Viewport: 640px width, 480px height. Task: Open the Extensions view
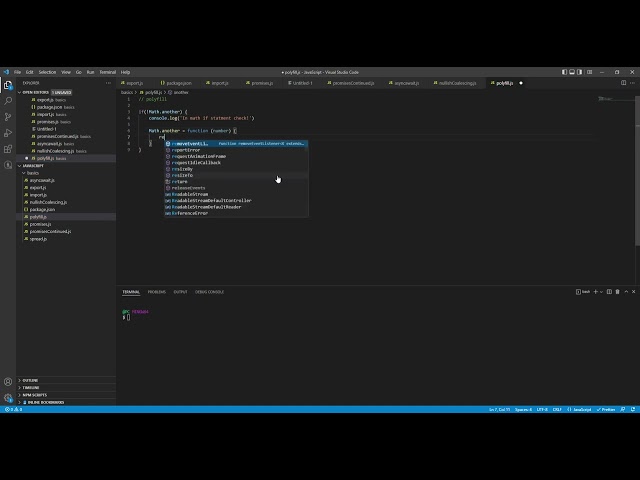(8, 149)
